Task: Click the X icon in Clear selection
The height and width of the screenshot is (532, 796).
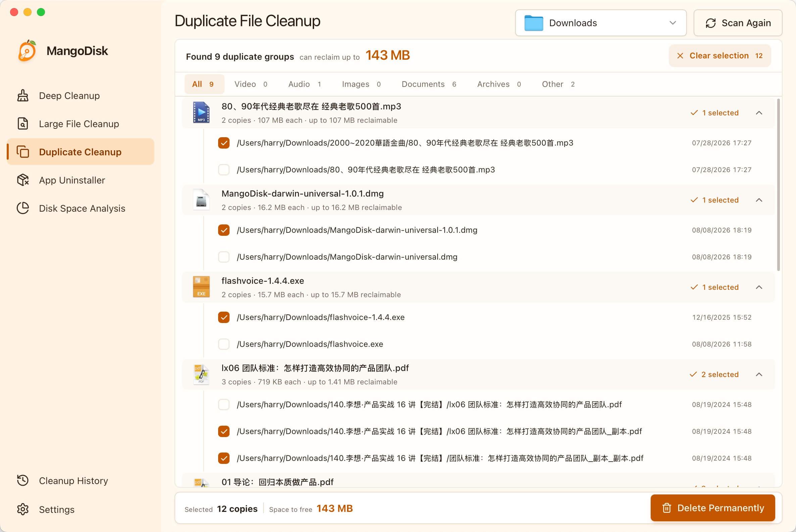Action: 680,56
